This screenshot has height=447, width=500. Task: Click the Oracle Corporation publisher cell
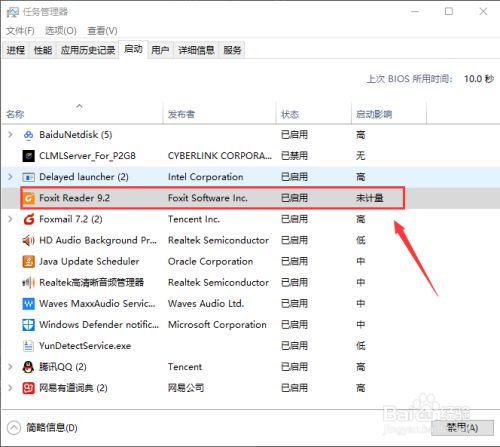tap(210, 261)
